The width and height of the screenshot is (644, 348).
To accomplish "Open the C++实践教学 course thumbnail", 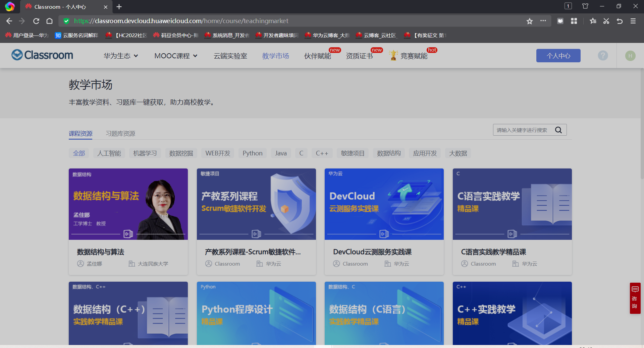I will tap(512, 313).
